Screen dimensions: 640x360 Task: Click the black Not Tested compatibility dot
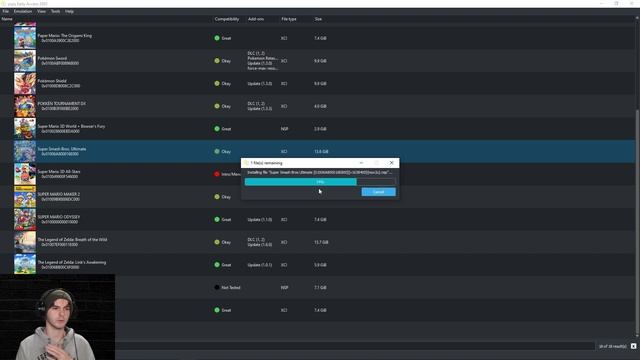pyautogui.click(x=217, y=287)
